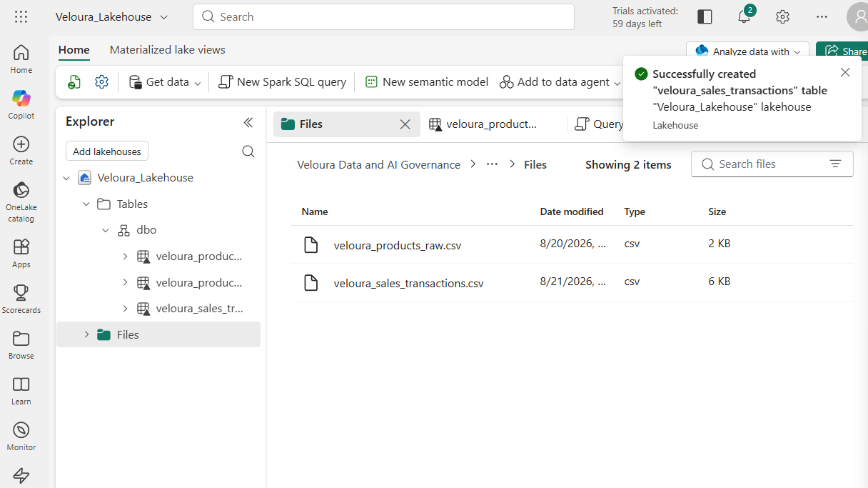The image size is (868, 488).
Task: Select the Tables folder label
Action: 132,204
